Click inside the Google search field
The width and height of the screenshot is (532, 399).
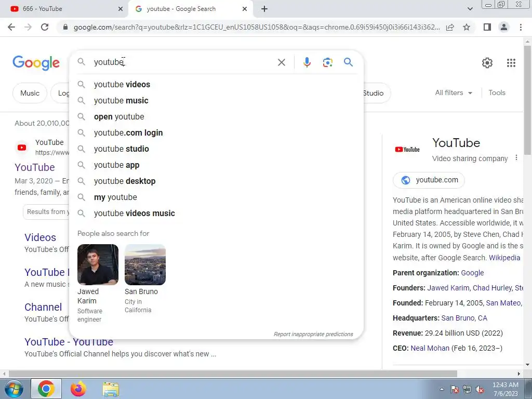tap(183, 62)
